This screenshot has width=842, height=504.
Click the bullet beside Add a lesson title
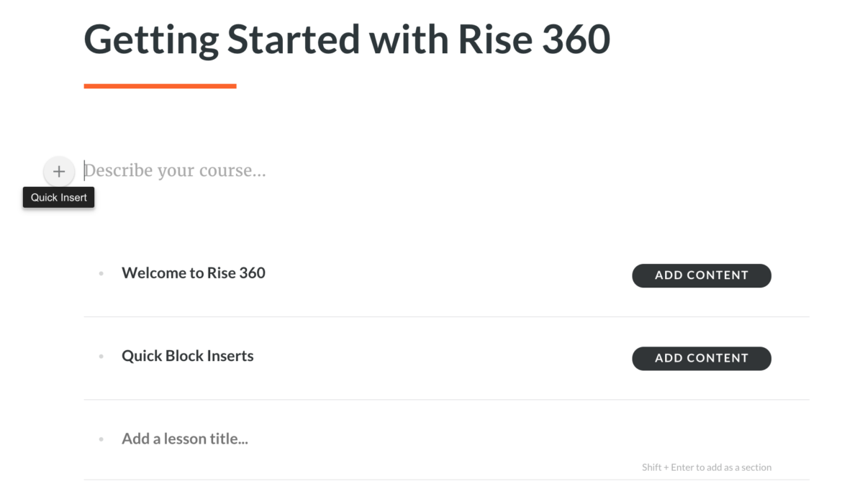pos(101,439)
